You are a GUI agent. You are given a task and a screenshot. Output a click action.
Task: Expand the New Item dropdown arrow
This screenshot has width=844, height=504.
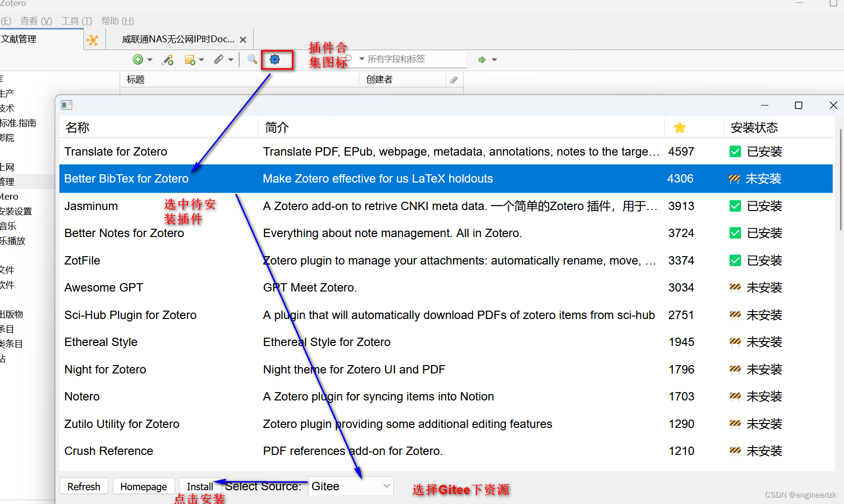pos(150,60)
